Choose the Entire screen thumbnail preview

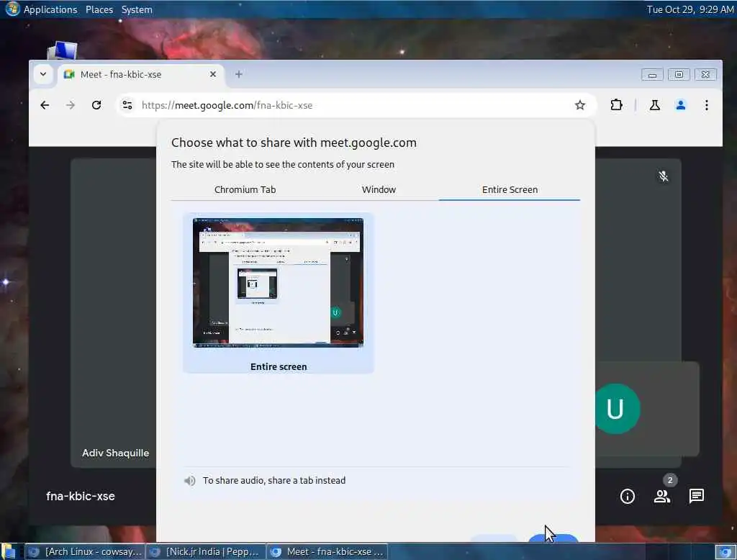tap(279, 292)
